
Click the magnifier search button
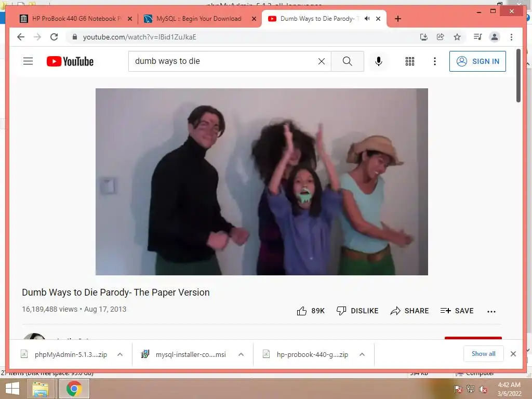[x=348, y=61]
